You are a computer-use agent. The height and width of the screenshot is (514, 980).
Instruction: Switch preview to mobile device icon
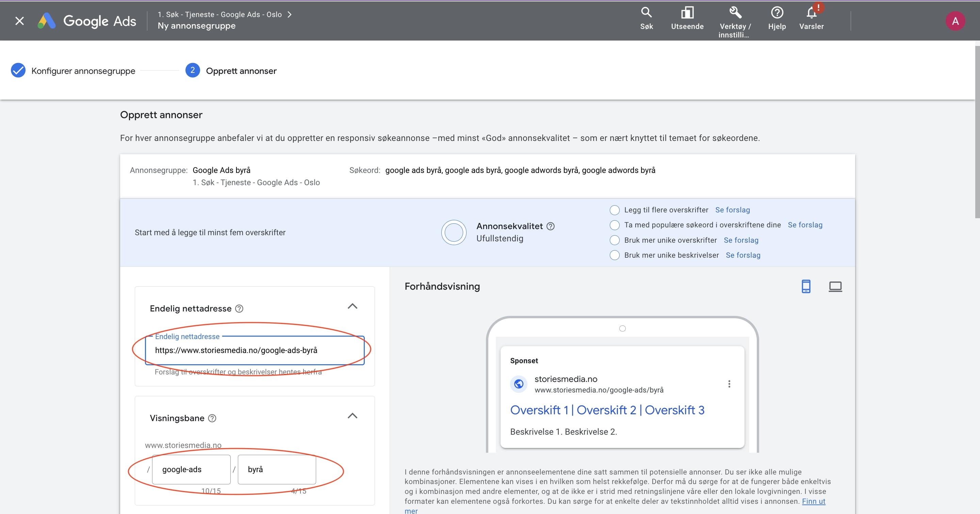click(806, 286)
